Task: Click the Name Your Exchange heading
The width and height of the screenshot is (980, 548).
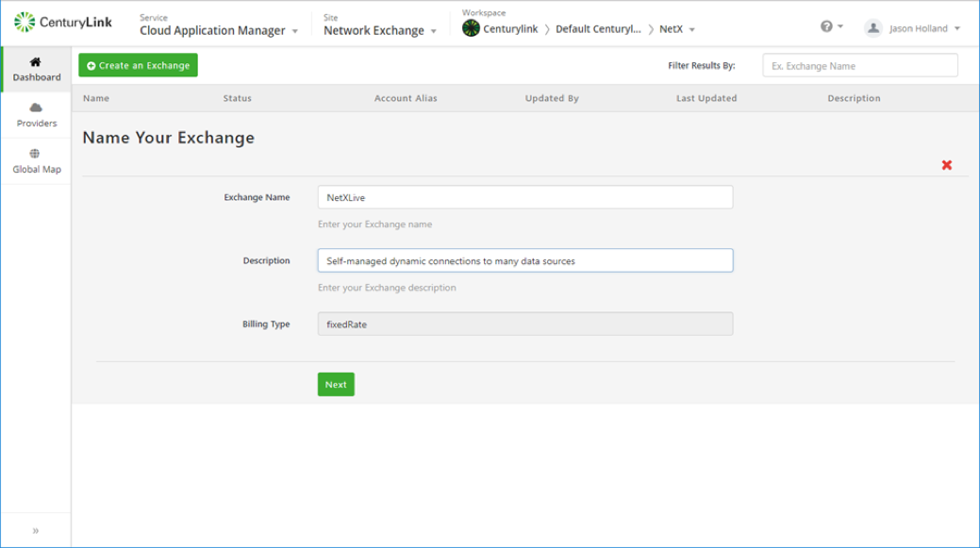Action: pos(168,138)
